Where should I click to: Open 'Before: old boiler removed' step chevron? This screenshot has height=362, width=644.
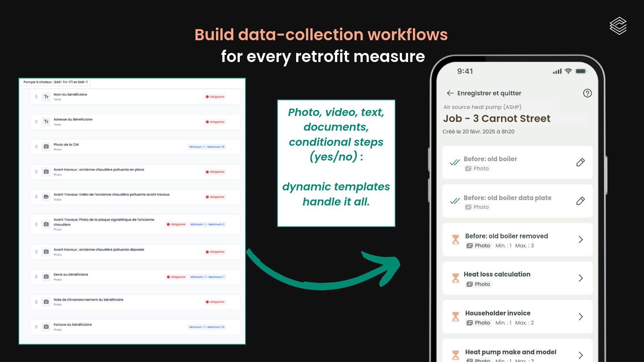click(x=581, y=239)
